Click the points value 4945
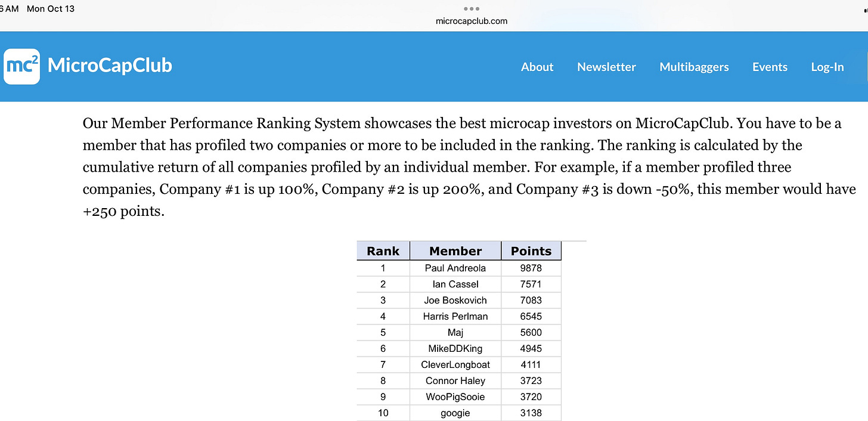868x421 pixels. pyautogui.click(x=531, y=348)
